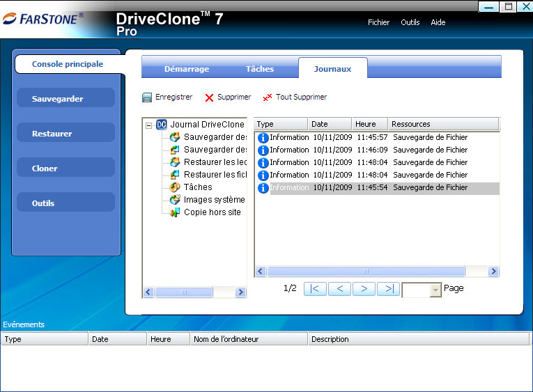This screenshot has width=533, height=392.
Task: Select the Journal DriveClone tree label
Action: 207,125
